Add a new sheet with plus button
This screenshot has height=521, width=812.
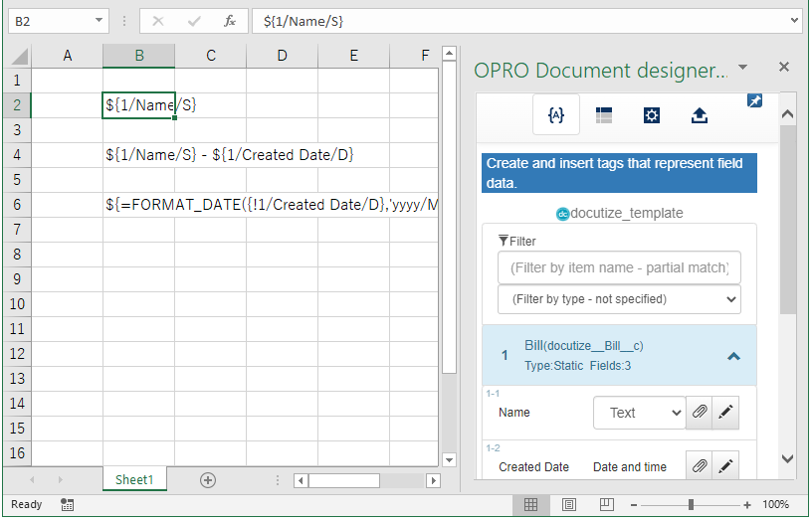(x=208, y=480)
